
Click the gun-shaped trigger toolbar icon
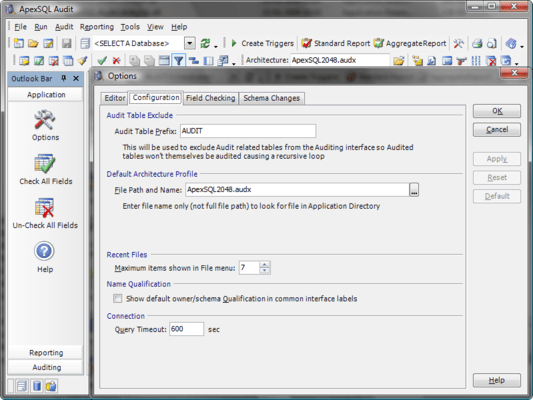coord(461,60)
